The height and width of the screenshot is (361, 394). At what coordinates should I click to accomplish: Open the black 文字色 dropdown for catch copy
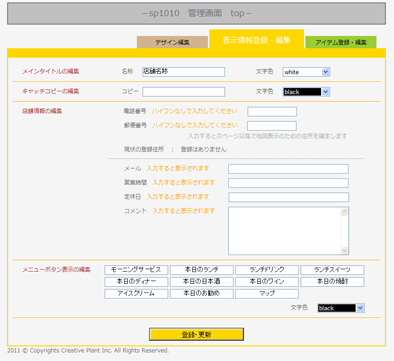306,92
